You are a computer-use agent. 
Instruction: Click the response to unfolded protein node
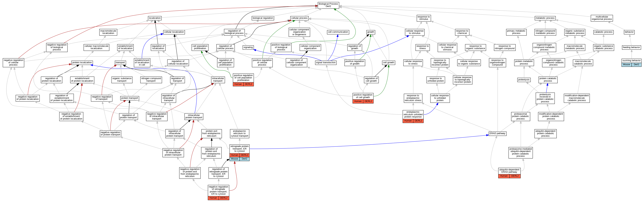point(435,80)
